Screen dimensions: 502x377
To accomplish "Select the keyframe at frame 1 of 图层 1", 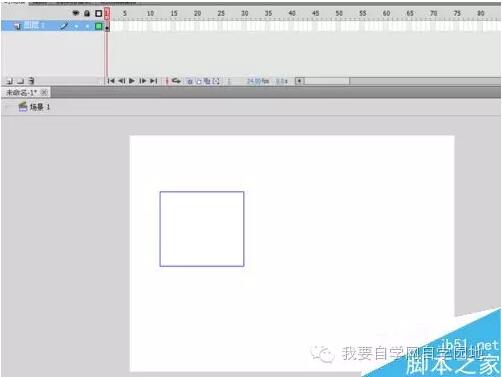I will [107, 26].
